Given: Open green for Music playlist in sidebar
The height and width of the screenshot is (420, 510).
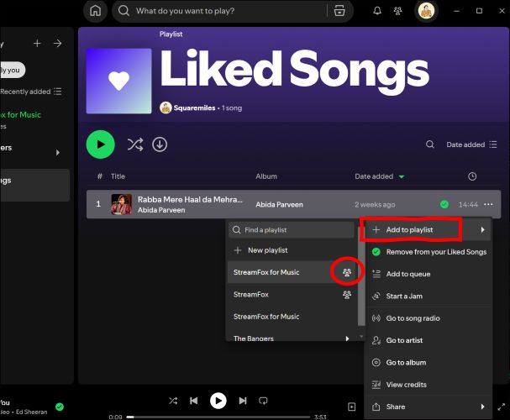Looking at the screenshot, I should (x=20, y=115).
